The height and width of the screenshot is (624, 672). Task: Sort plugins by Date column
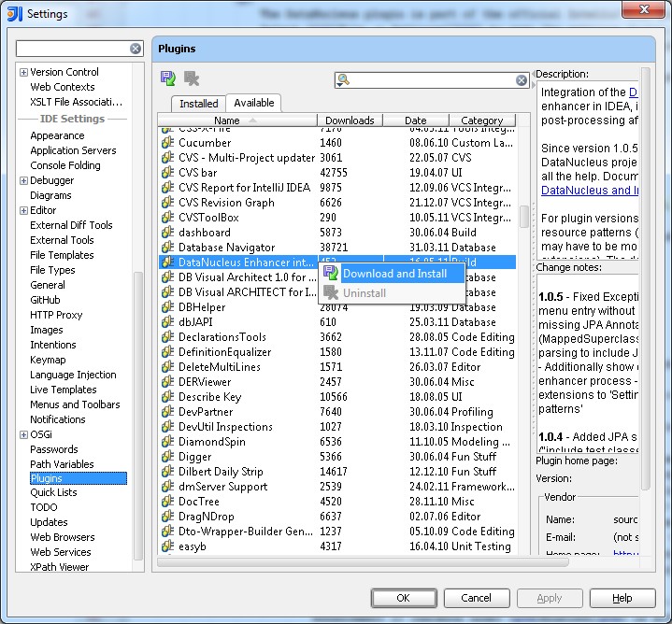coord(416,121)
